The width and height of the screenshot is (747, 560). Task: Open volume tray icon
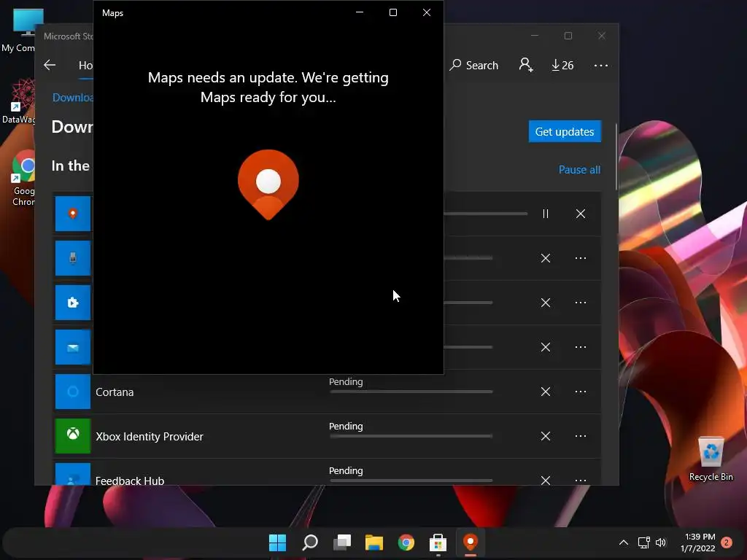661,542
